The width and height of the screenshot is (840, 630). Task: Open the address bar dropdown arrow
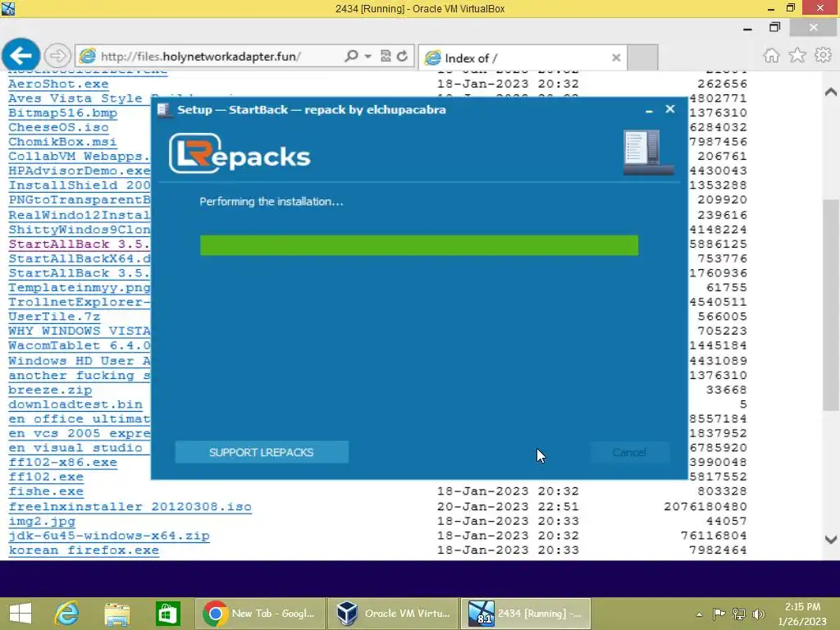[368, 57]
